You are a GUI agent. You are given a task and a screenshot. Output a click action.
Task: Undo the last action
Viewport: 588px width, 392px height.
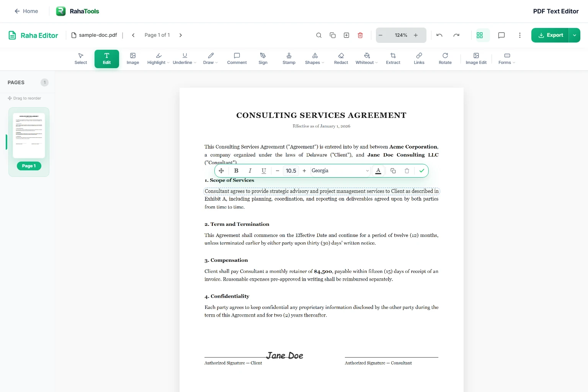click(x=439, y=35)
